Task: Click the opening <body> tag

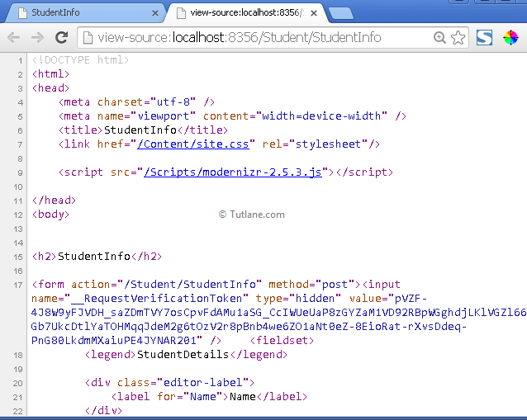Action: (x=50, y=215)
